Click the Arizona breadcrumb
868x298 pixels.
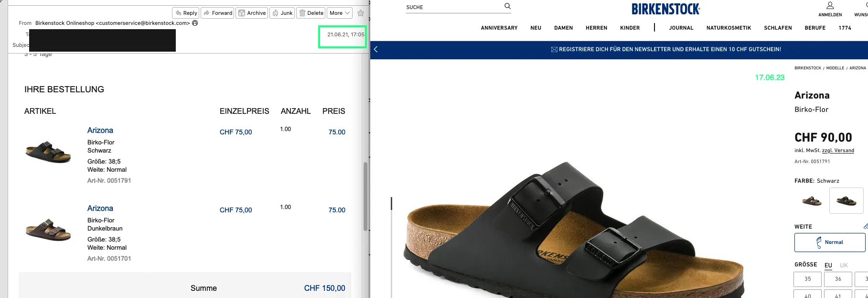point(857,68)
